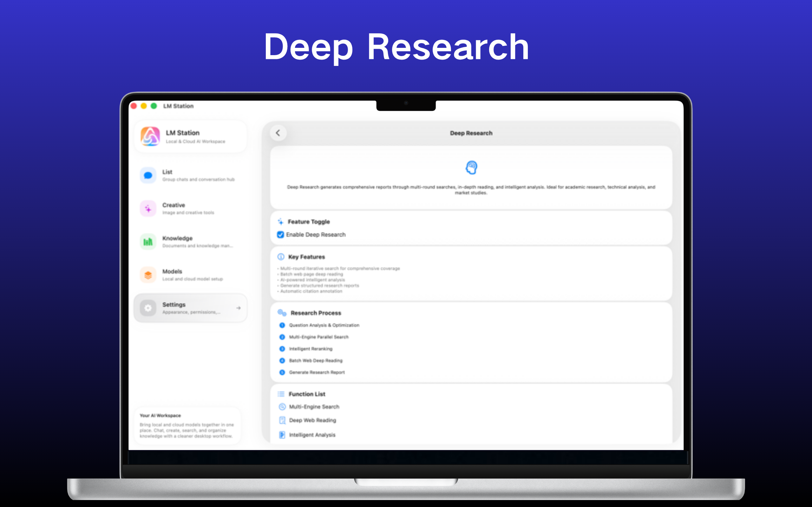
Task: Go back using the chevron button
Action: click(x=278, y=133)
